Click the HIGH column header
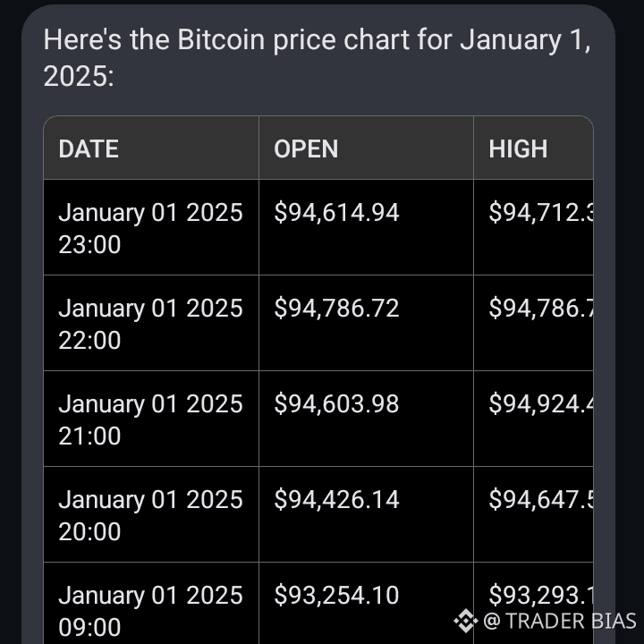 (x=518, y=148)
